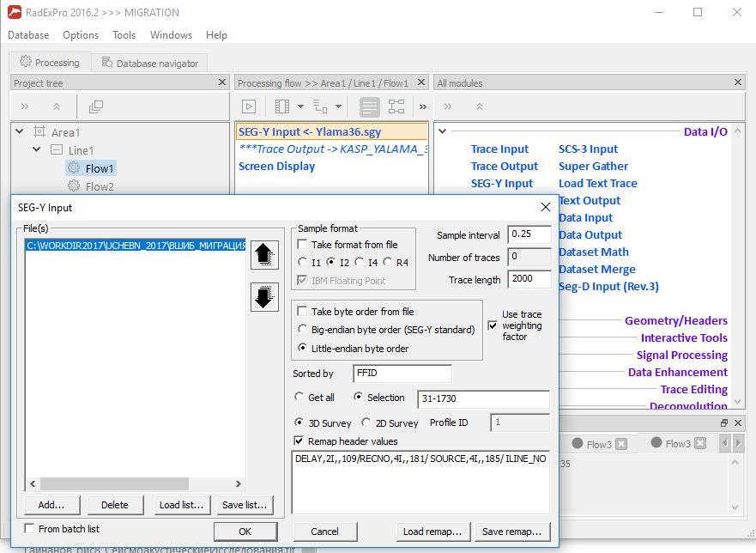This screenshot has width=756, height=553.
Task: Click the Line1 node icon
Action: click(x=57, y=149)
